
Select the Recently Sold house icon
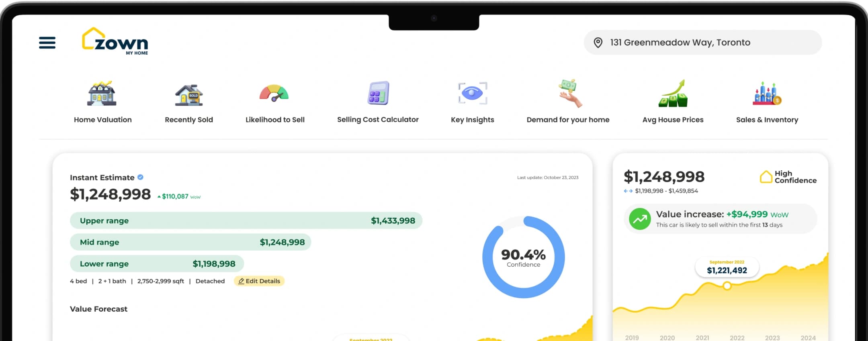pos(189,95)
